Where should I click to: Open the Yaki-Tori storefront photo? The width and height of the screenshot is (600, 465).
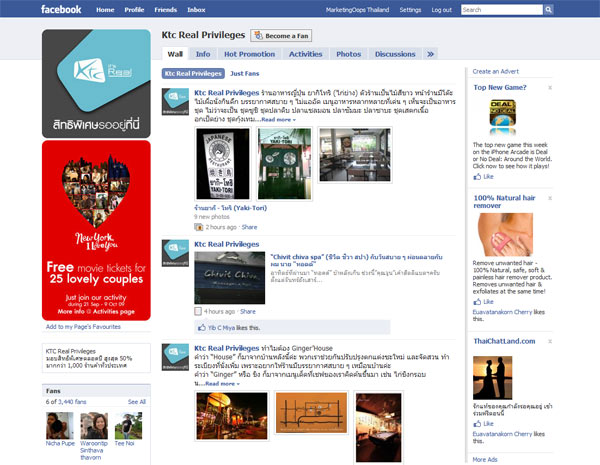(x=284, y=163)
